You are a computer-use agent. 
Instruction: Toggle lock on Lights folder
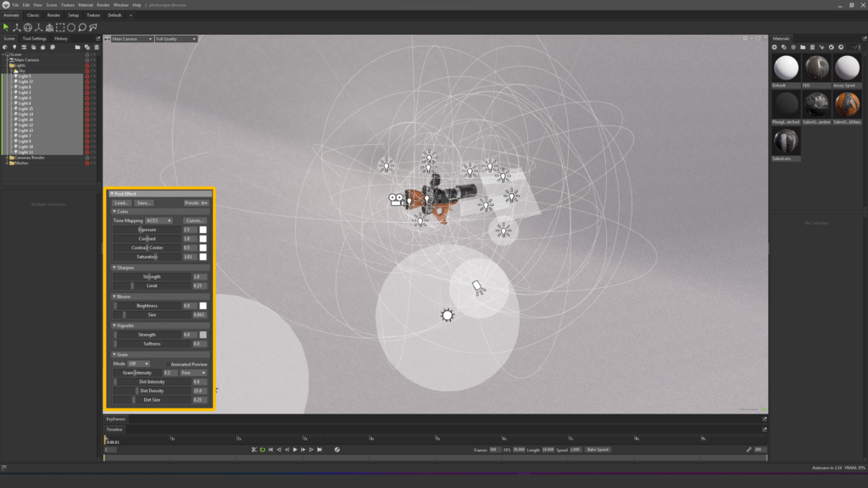(x=87, y=65)
